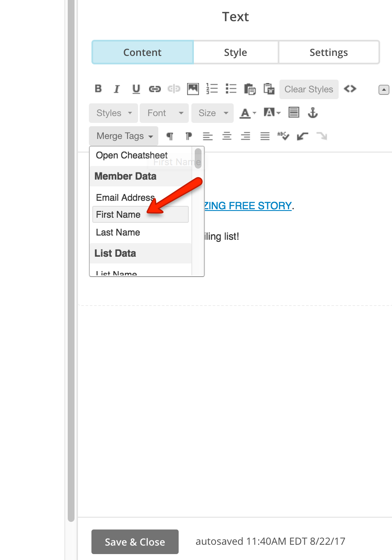Click the Clear Styles button
Viewport: 392px width, 560px height.
[x=309, y=89]
